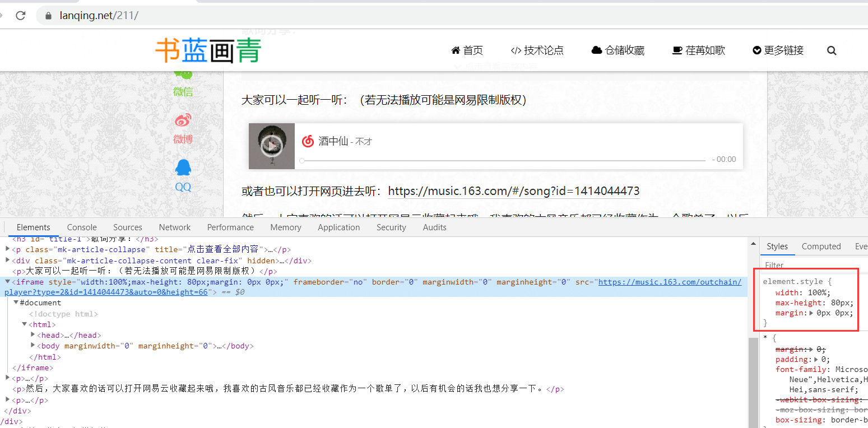Click the browser reload icon

(x=21, y=16)
